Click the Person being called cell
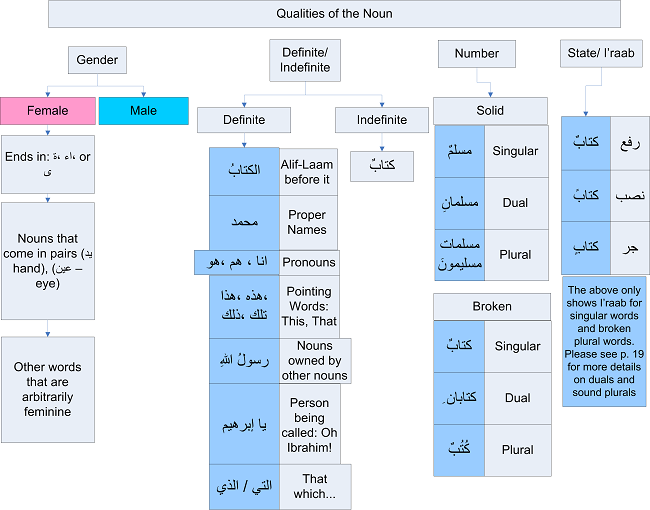The height and width of the screenshot is (510, 650). [x=309, y=424]
